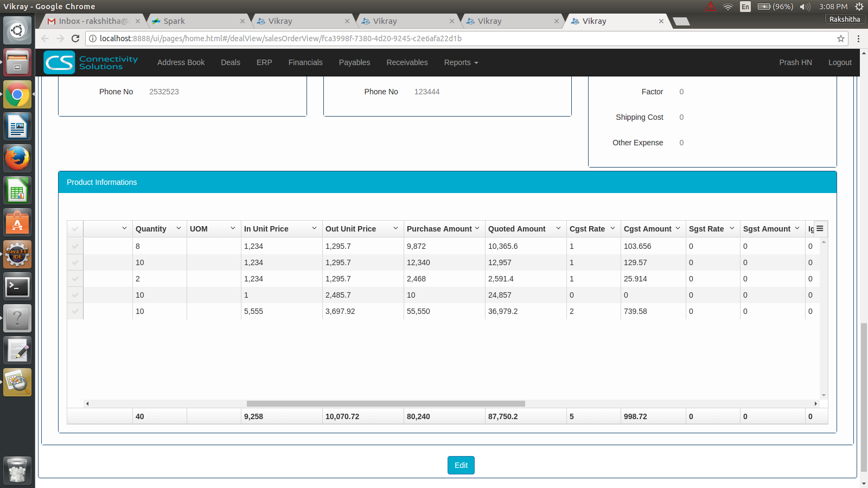Tick the row with purchase amount 55,550
The height and width of the screenshot is (488, 868).
point(75,311)
